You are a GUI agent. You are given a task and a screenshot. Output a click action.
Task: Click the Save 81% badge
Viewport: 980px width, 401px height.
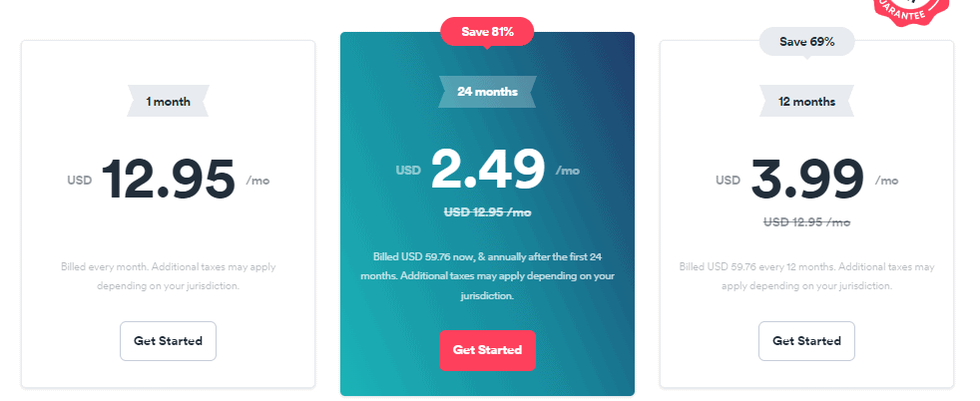[x=487, y=32]
